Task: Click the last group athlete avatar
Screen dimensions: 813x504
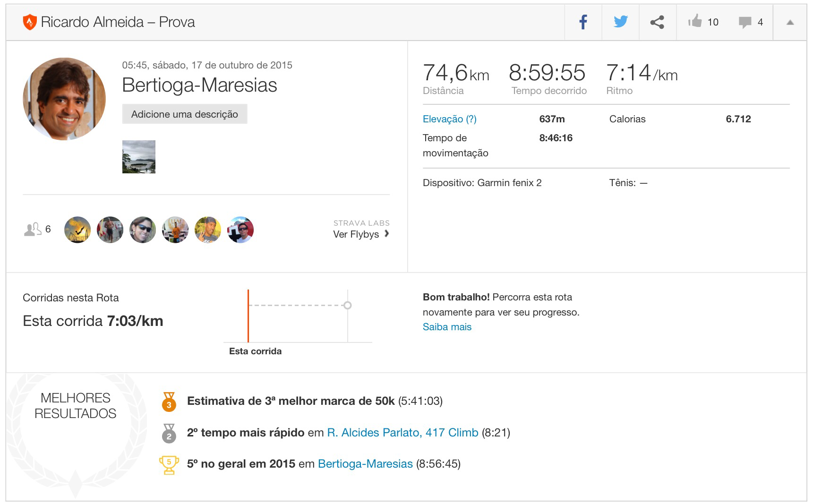Action: (240, 230)
